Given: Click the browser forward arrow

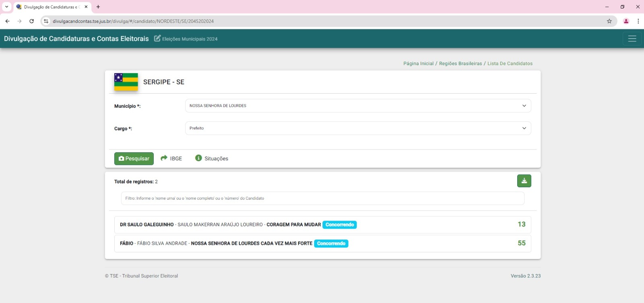Looking at the screenshot, I should coord(19,21).
